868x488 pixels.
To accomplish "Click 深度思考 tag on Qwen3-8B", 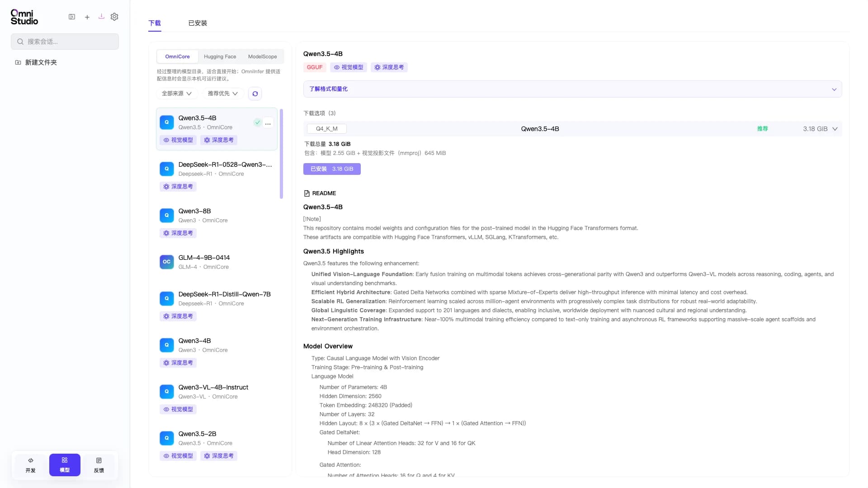I will tap(178, 233).
